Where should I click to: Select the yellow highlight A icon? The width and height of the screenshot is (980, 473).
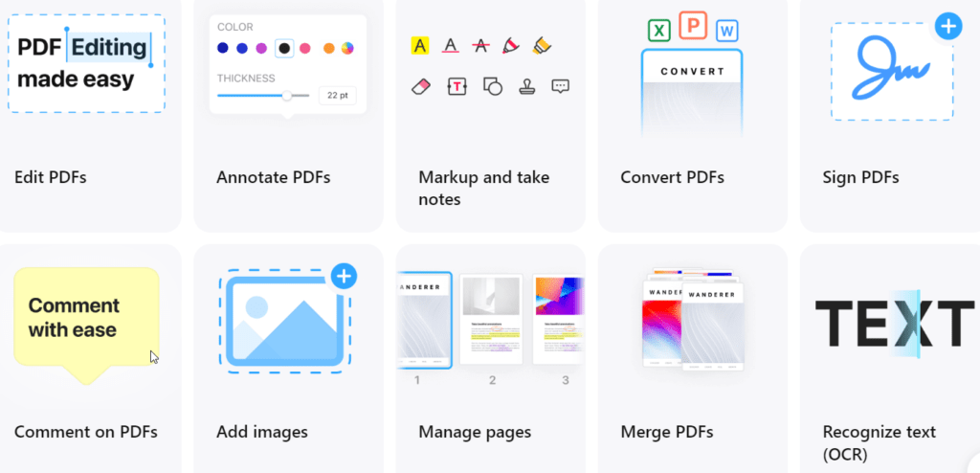(420, 46)
